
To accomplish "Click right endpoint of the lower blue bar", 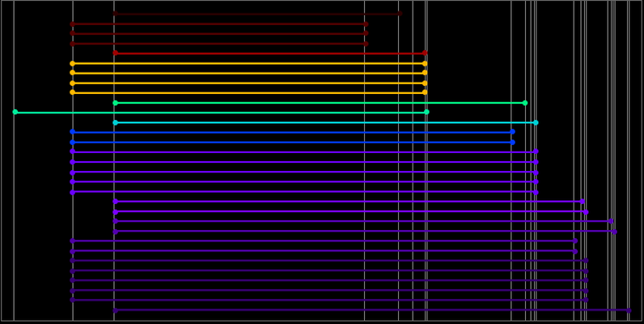I will 512,142.
